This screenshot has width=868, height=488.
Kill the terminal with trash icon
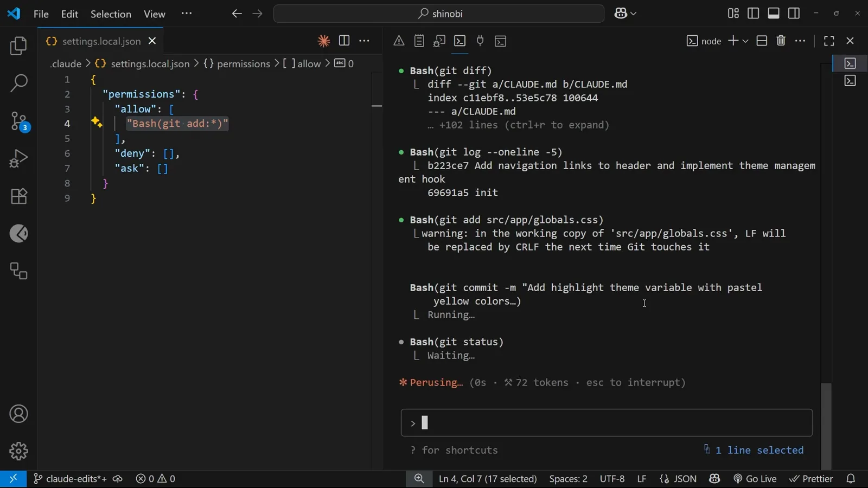(781, 41)
